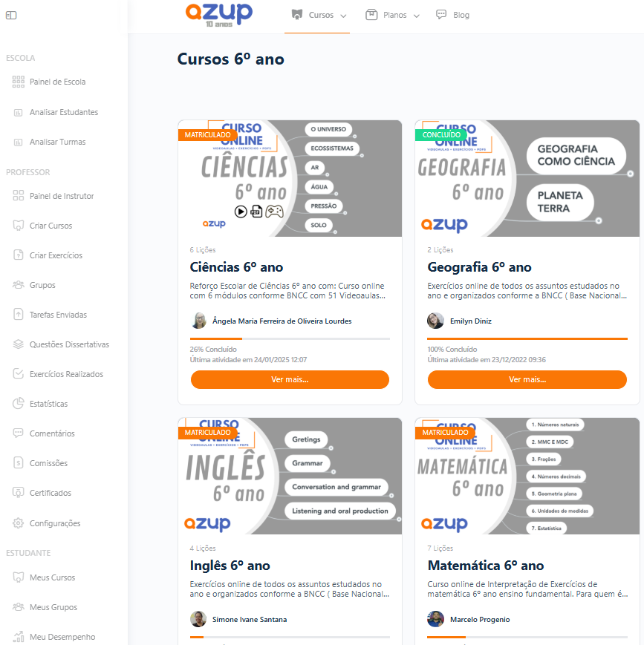Click the Comissões dollar icon

pos(18,462)
